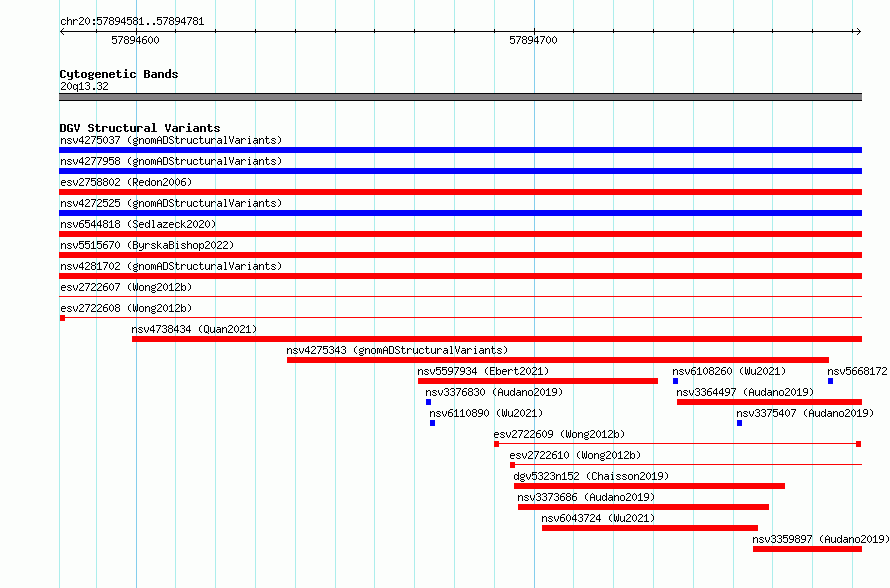Screen dimensions: 890x588
Task: Select the dgv5323n152 red variant bar
Action: 649,486
